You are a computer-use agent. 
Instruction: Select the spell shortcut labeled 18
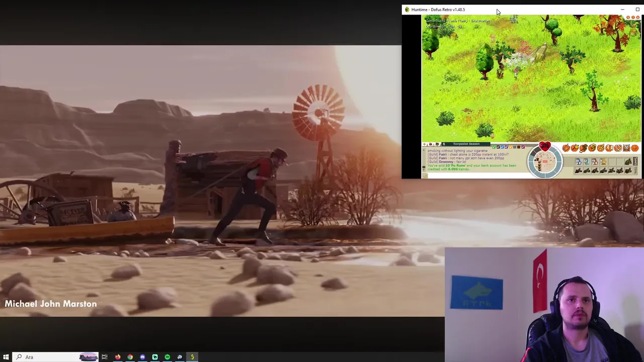point(595,161)
